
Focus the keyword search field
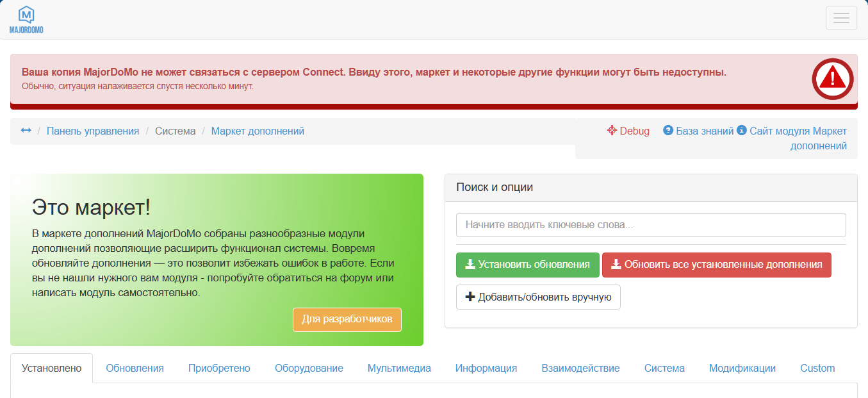651,225
